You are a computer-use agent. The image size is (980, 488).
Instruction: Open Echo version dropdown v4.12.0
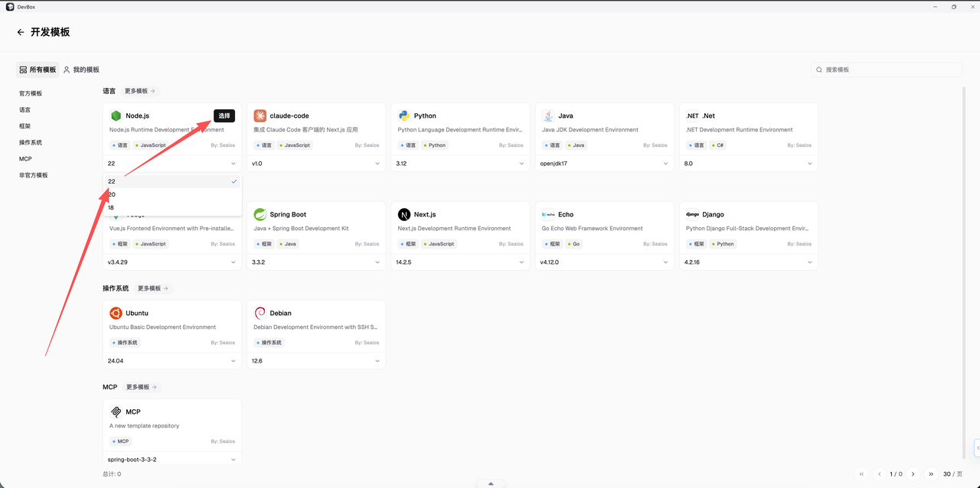[x=605, y=262]
